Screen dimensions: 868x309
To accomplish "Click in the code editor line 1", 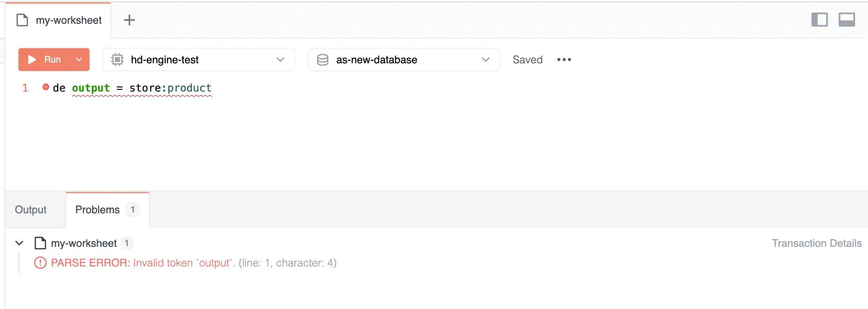I will tap(132, 88).
